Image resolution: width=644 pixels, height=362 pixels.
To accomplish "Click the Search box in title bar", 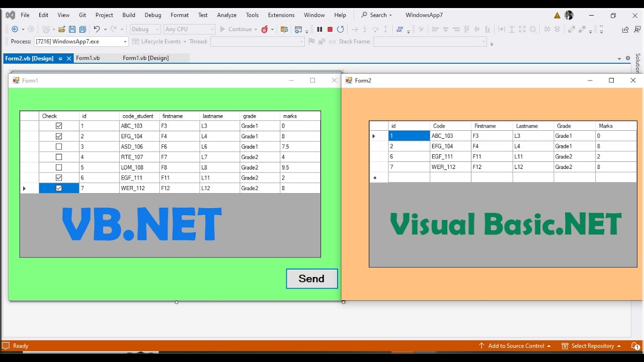I will click(376, 15).
